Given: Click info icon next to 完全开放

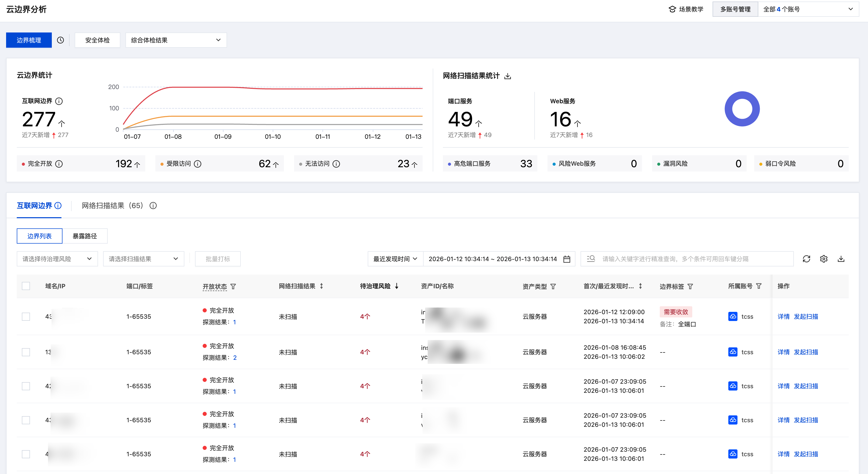Looking at the screenshot, I should [59, 164].
